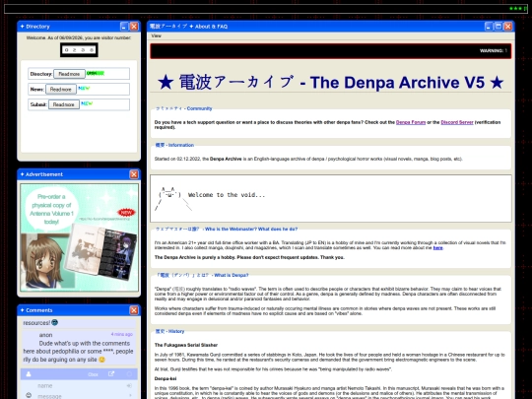Click the user profile icon in chat bar
The width and height of the screenshot is (532, 399).
coord(29,374)
